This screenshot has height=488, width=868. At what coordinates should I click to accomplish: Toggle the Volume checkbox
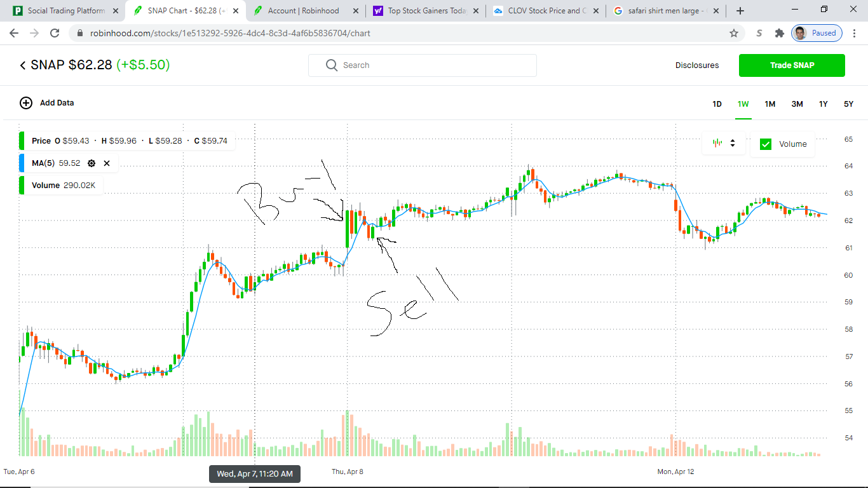pos(766,144)
